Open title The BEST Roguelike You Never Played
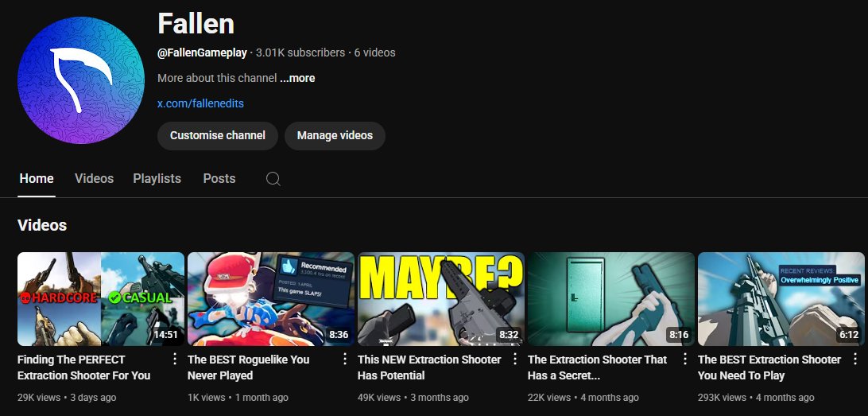 pyautogui.click(x=249, y=367)
